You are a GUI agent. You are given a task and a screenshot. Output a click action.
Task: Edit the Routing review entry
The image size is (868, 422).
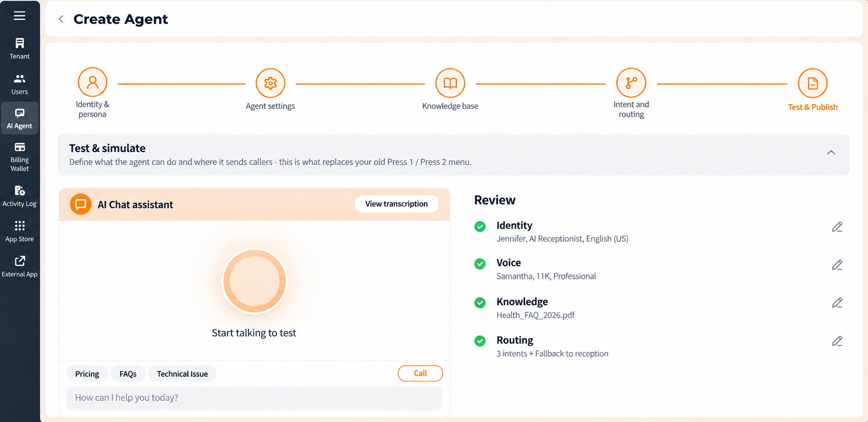pyautogui.click(x=837, y=341)
